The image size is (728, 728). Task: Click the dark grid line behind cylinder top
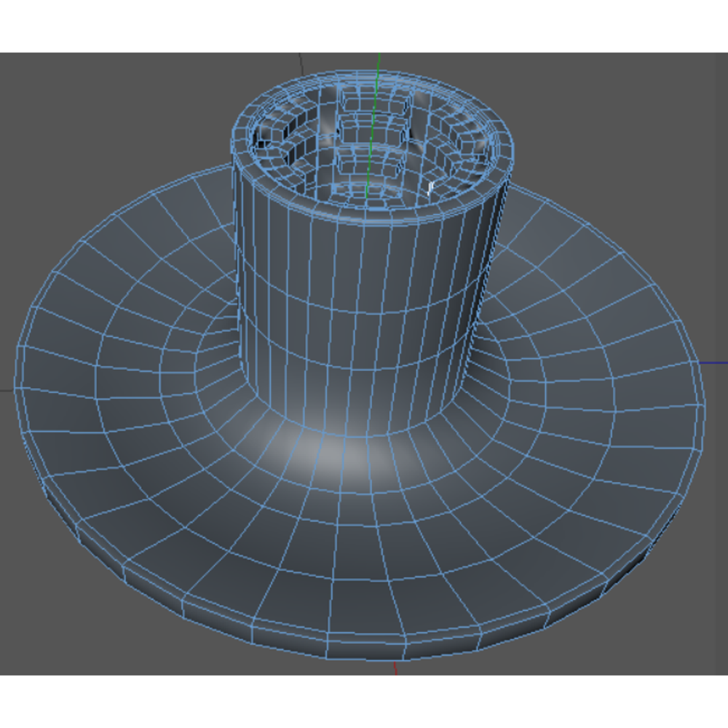pos(301,64)
